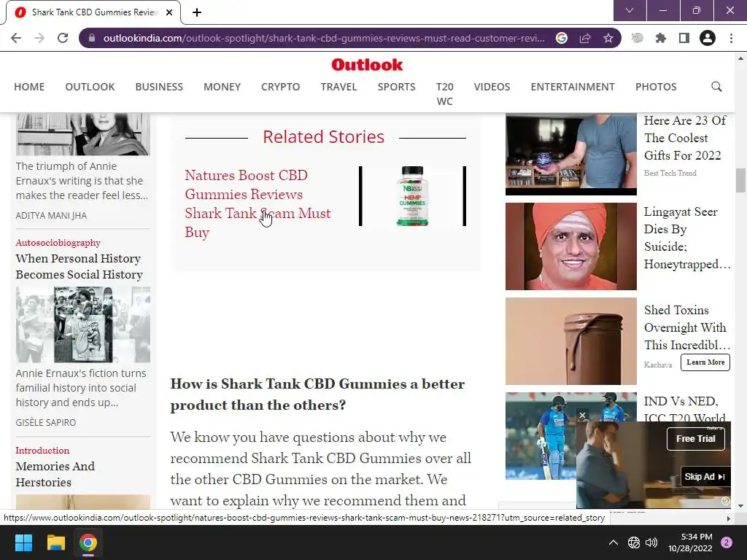This screenshot has height=560, width=747.
Task: Click the Outlook logo
Action: point(367,65)
